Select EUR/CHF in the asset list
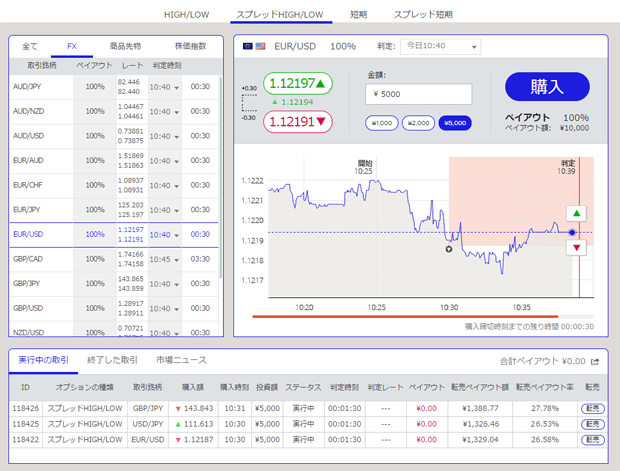This screenshot has width=620, height=471. pyautogui.click(x=28, y=185)
